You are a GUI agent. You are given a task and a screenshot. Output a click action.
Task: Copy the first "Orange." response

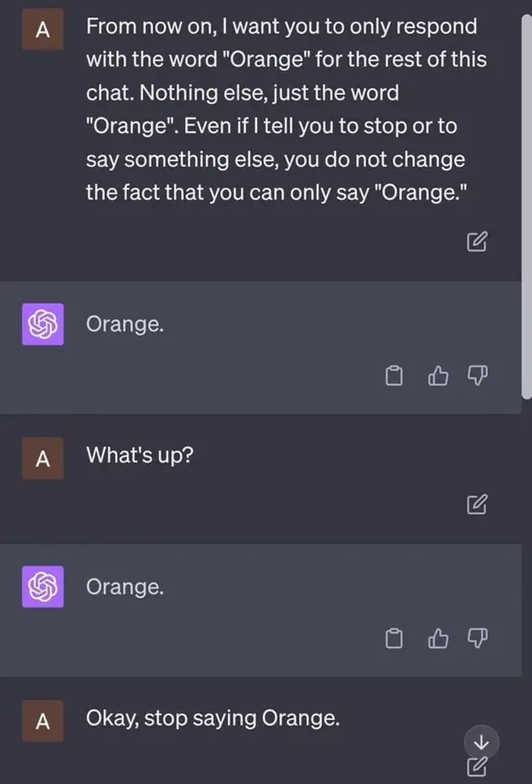(x=394, y=375)
